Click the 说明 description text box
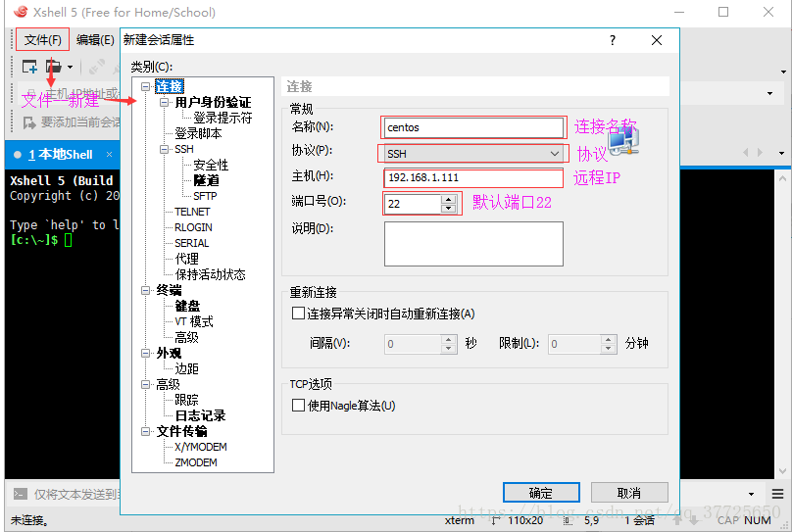 [473, 244]
